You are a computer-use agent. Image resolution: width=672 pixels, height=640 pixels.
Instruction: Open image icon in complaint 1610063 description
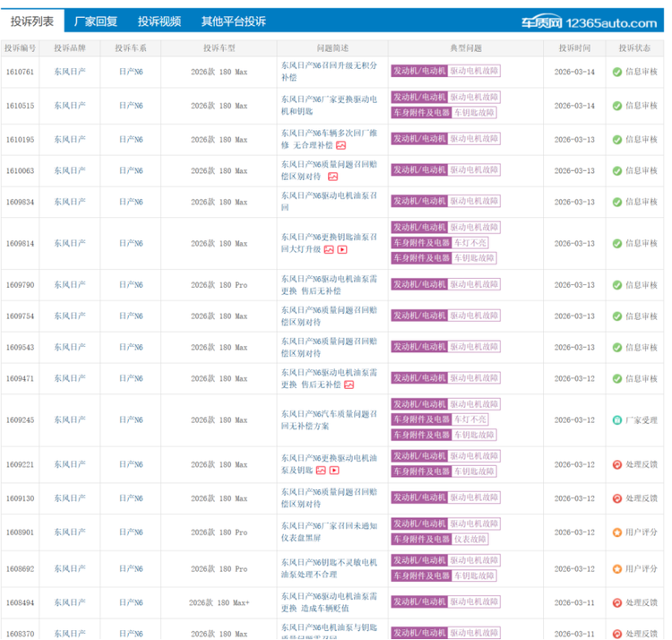[x=333, y=177]
